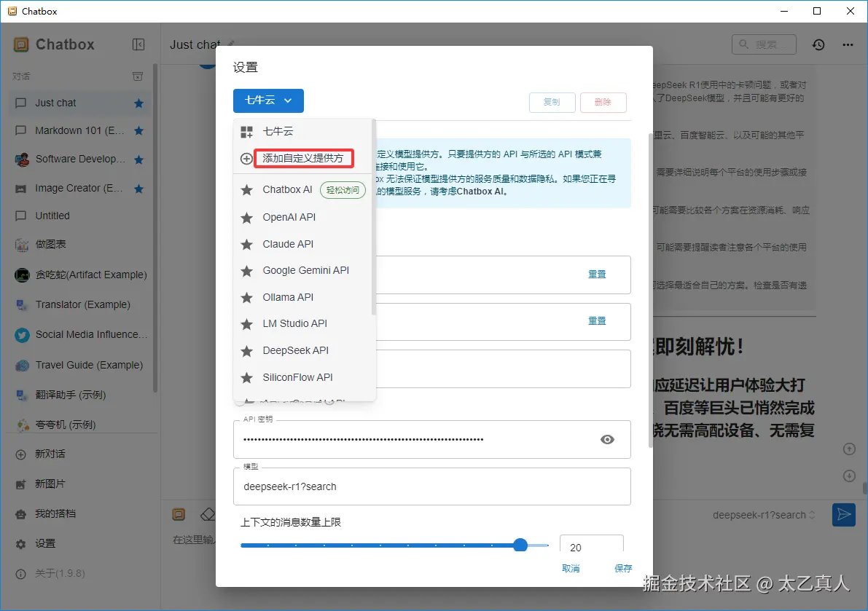Open Social Media Influencer conversation

pyautogui.click(x=81, y=334)
